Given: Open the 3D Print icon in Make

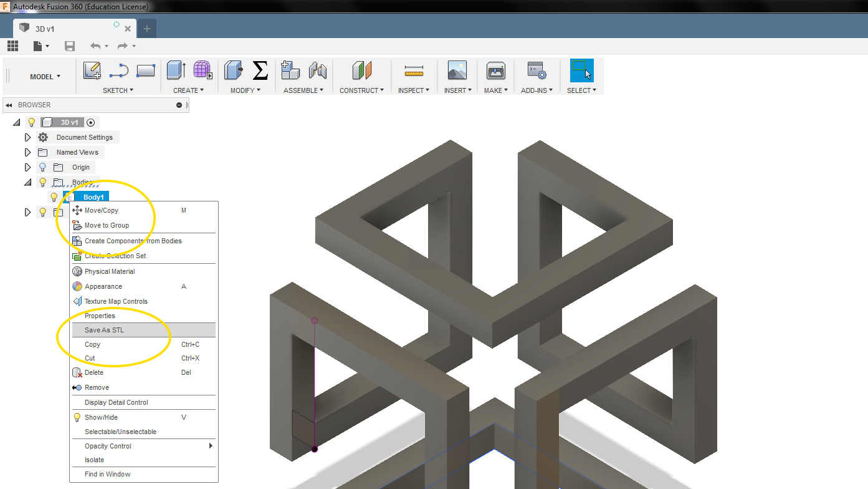Looking at the screenshot, I should (x=495, y=70).
